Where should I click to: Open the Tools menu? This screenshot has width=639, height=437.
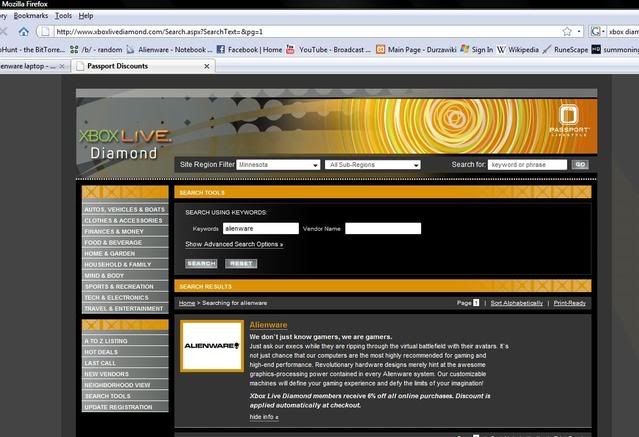(x=64, y=16)
